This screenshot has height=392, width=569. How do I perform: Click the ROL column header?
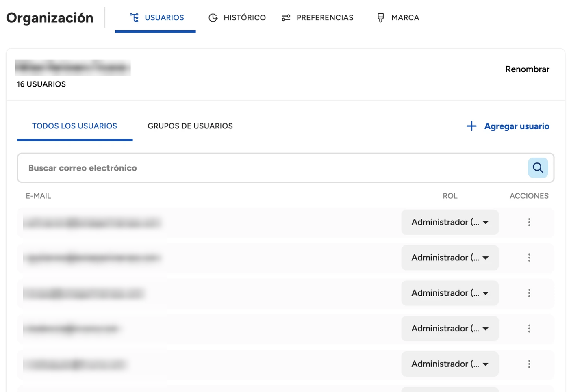click(450, 196)
